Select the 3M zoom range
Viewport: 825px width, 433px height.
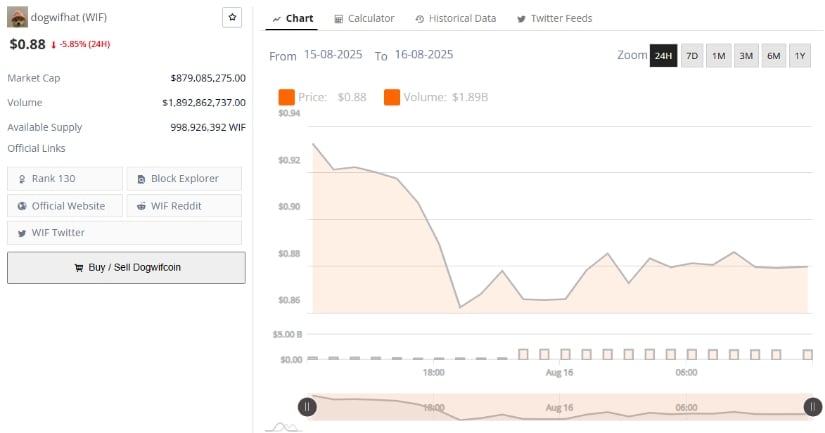tap(746, 55)
